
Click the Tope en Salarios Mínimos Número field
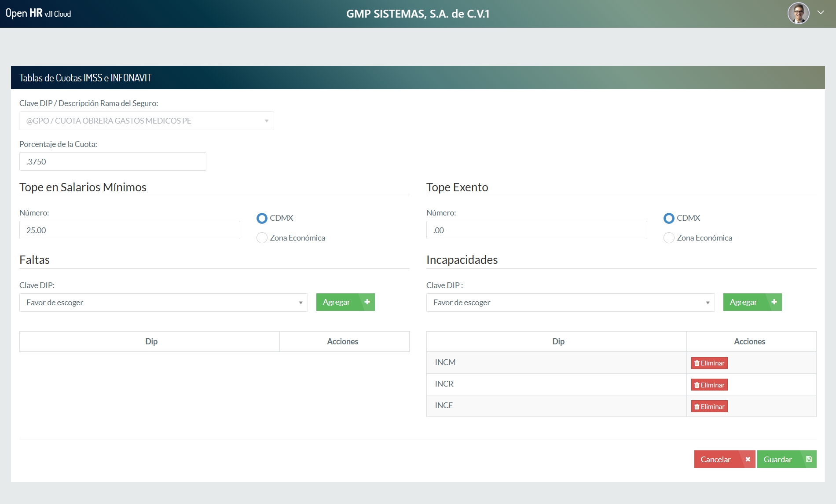[x=130, y=230]
